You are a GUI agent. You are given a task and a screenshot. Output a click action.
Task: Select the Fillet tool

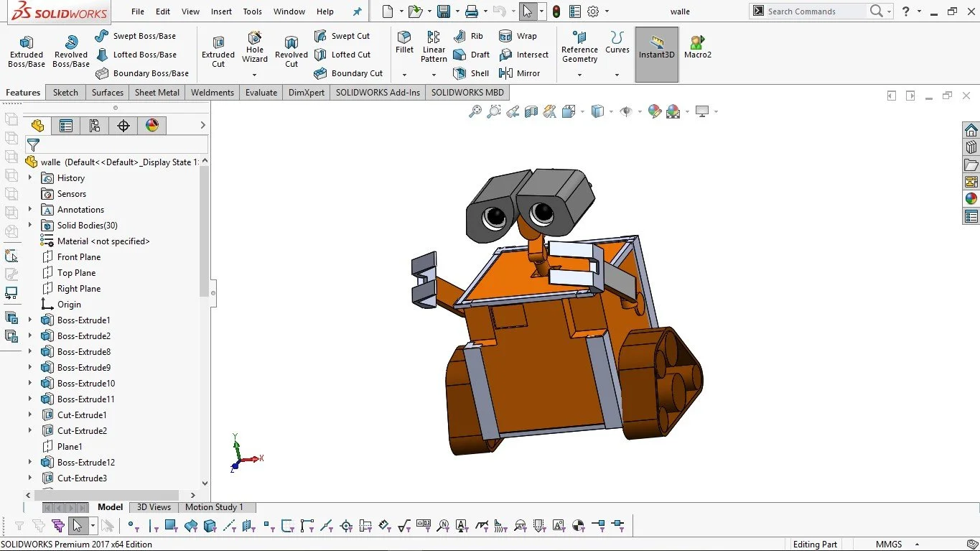click(405, 42)
